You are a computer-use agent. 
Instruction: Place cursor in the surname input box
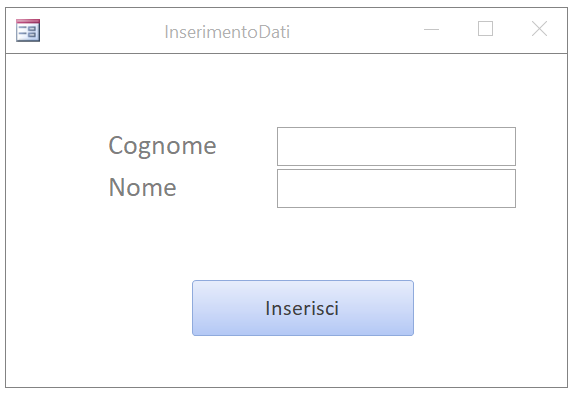pos(396,146)
